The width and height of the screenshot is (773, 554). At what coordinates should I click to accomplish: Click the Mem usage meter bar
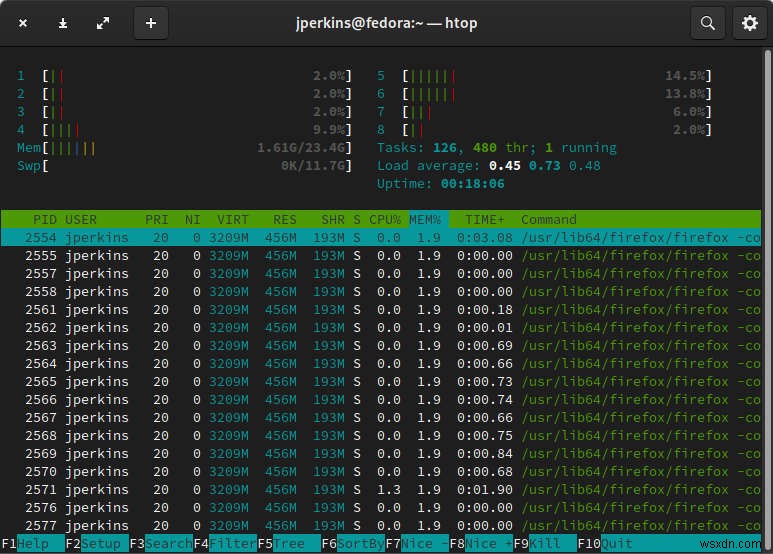[184, 148]
